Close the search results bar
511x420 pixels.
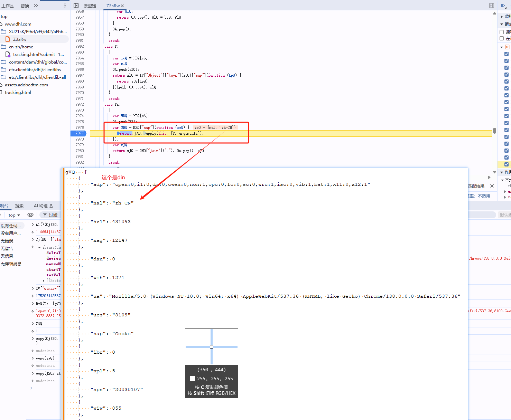point(492,186)
